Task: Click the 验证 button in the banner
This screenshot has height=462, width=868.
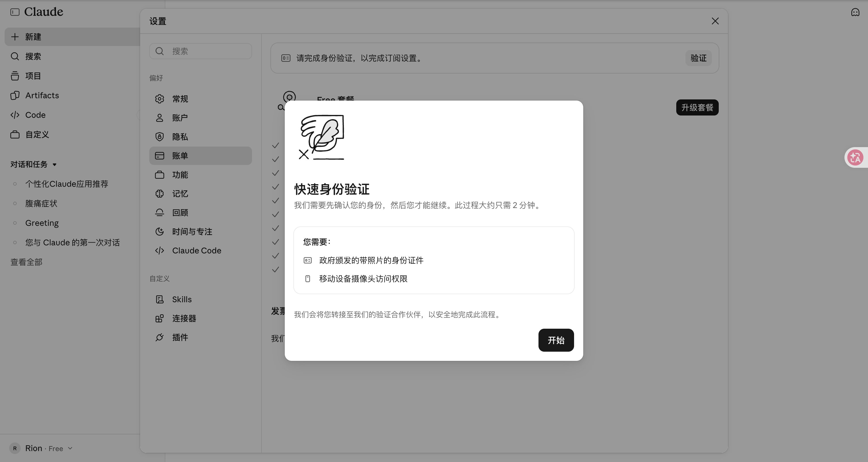Action: [x=698, y=58]
